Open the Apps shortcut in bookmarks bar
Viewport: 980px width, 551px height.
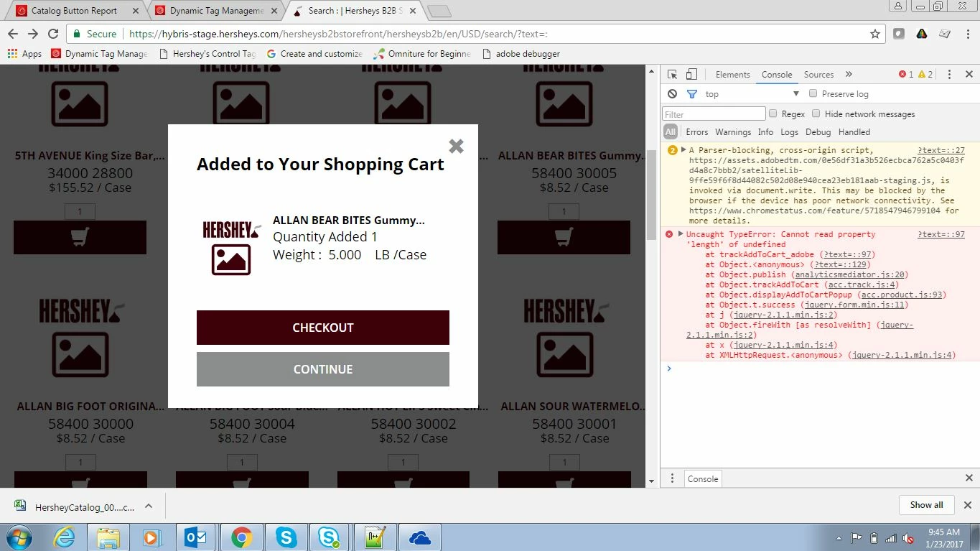pos(24,54)
